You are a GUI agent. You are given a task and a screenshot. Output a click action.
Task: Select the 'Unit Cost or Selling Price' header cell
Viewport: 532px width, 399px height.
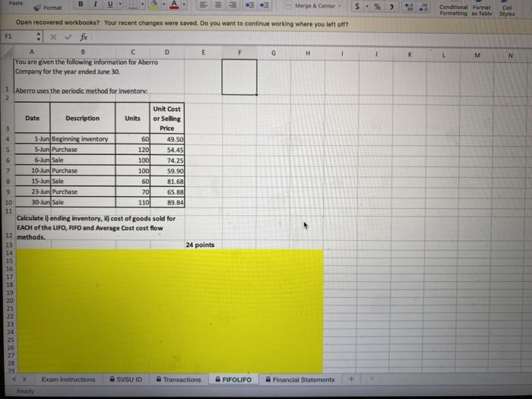click(x=167, y=119)
